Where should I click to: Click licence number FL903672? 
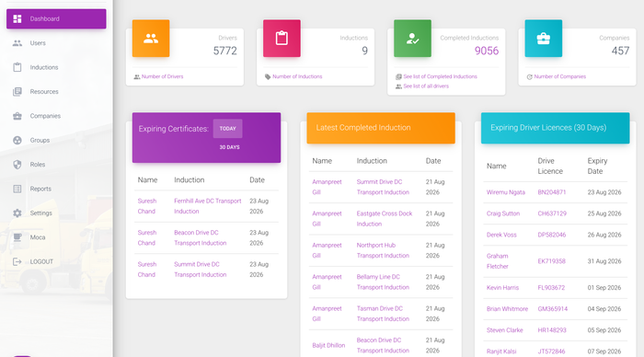pyautogui.click(x=551, y=288)
